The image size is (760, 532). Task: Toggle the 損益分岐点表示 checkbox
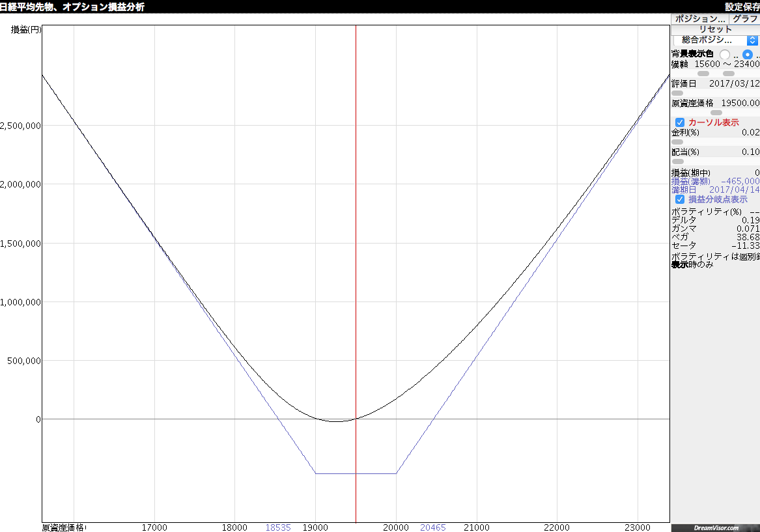680,199
